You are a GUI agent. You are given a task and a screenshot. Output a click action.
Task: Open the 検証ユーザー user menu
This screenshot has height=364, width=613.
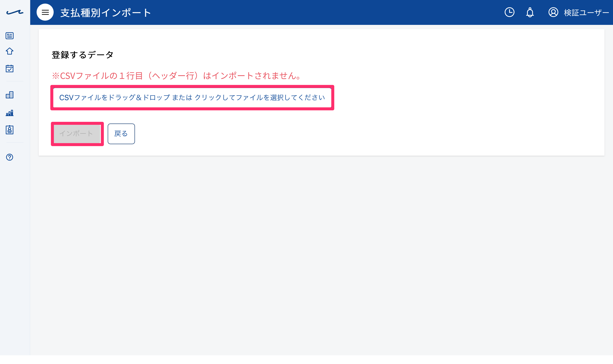(586, 13)
